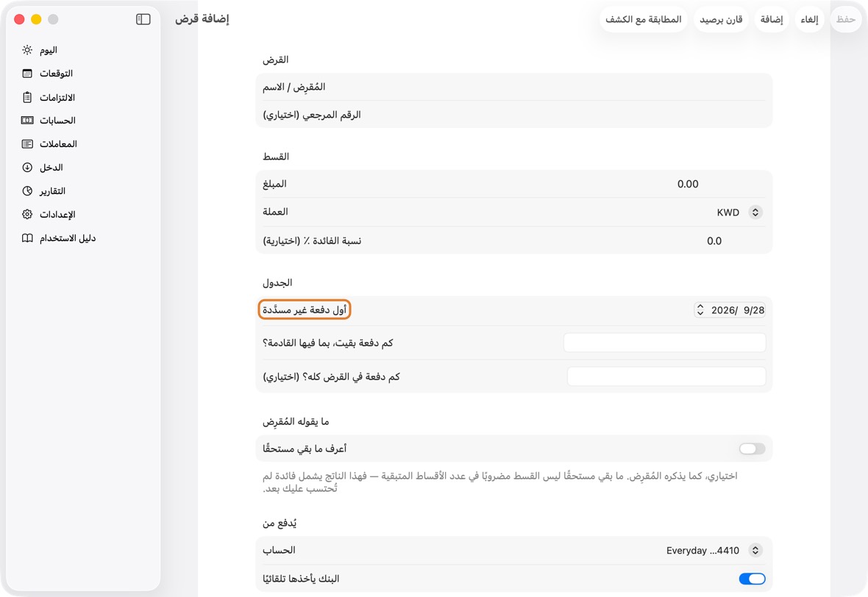868x597 pixels.
Task: Click the إلغاء button
Action: (x=809, y=19)
